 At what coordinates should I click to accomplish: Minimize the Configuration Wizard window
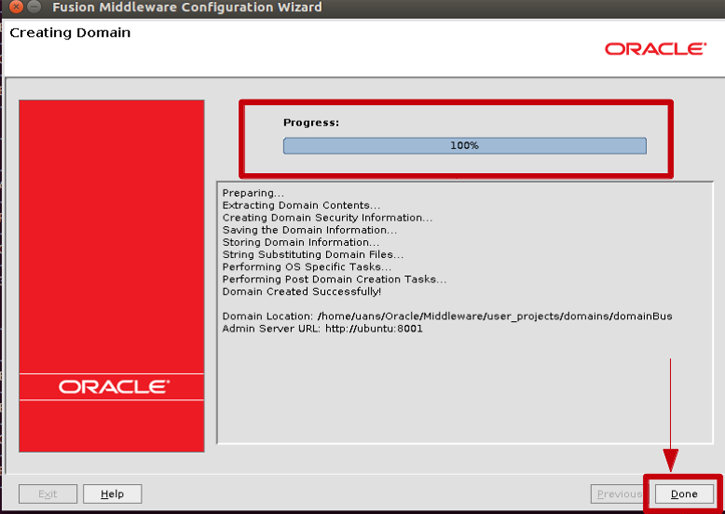pyautogui.click(x=34, y=7)
